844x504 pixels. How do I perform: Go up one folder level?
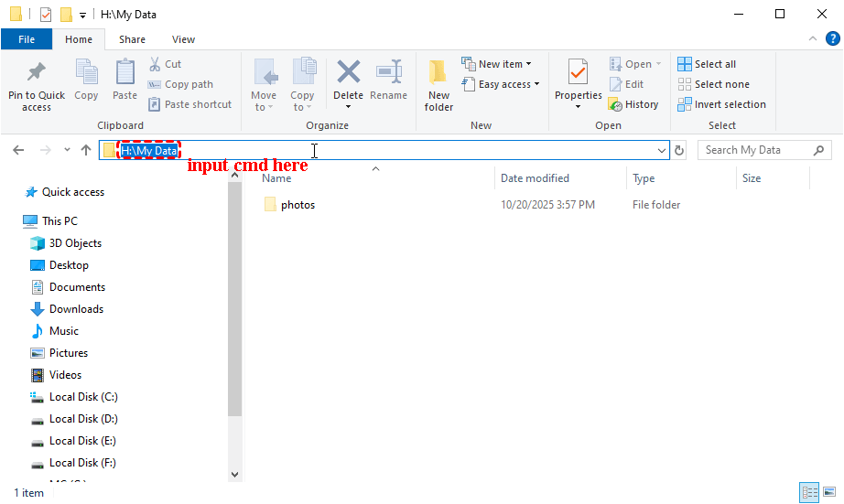click(x=85, y=150)
